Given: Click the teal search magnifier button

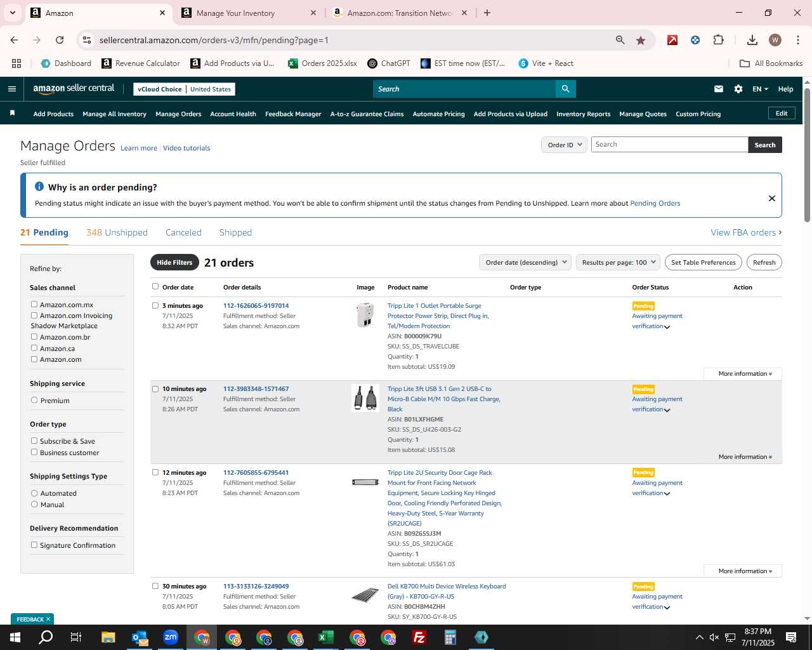Looking at the screenshot, I should tap(565, 89).
